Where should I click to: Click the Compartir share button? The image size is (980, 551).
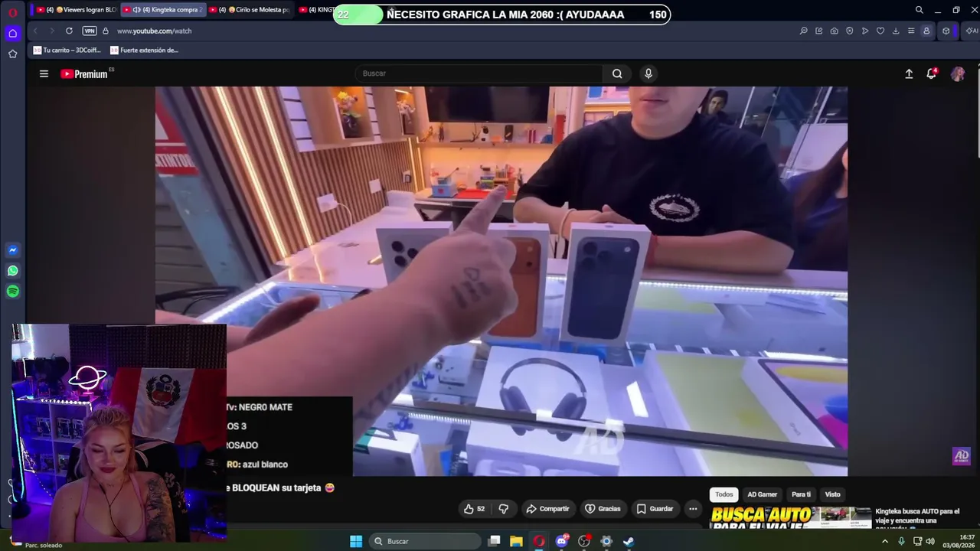547,509
